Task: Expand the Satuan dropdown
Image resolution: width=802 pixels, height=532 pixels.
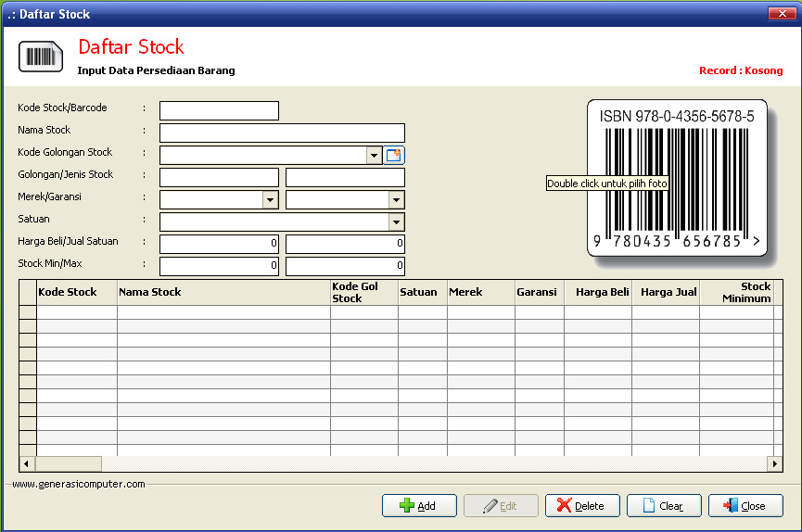Action: click(396, 222)
